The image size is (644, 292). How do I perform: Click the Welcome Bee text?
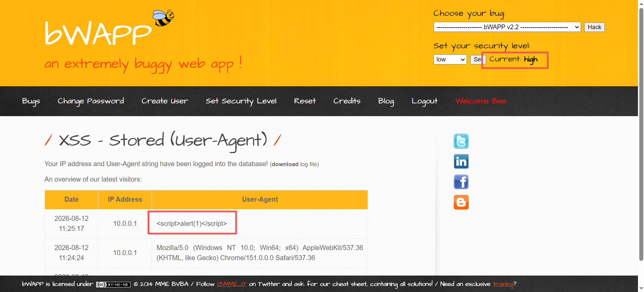pos(481,101)
